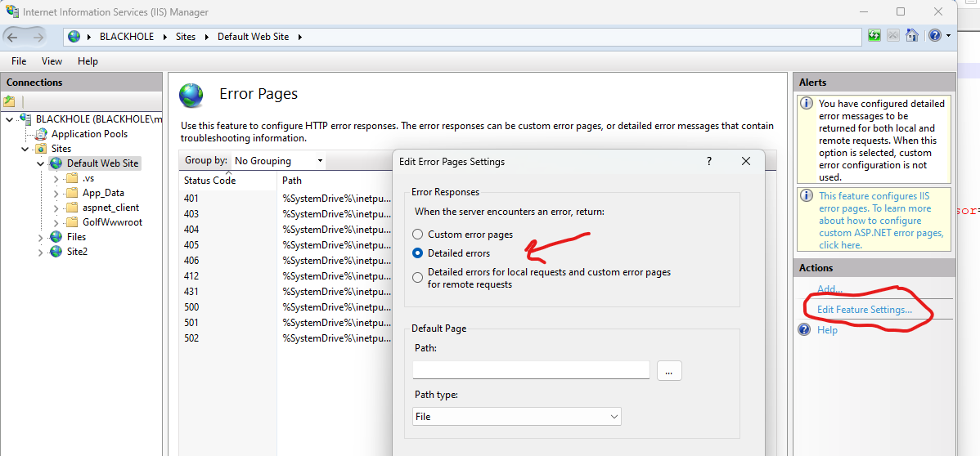
Task: Click the globe icon in the address bar
Action: click(x=74, y=36)
